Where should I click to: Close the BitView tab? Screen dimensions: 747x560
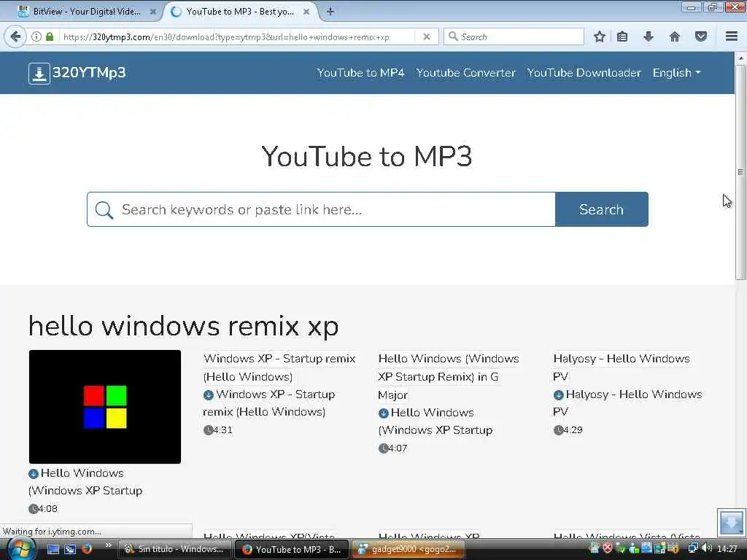point(153,12)
